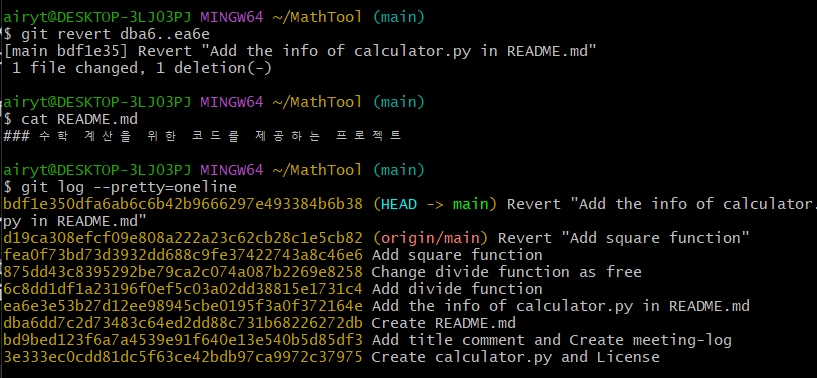The width and height of the screenshot is (817, 378).
Task: Click commit hash 875dd43c8395292be79ca2c074a087b2269e8258
Action: point(183,272)
